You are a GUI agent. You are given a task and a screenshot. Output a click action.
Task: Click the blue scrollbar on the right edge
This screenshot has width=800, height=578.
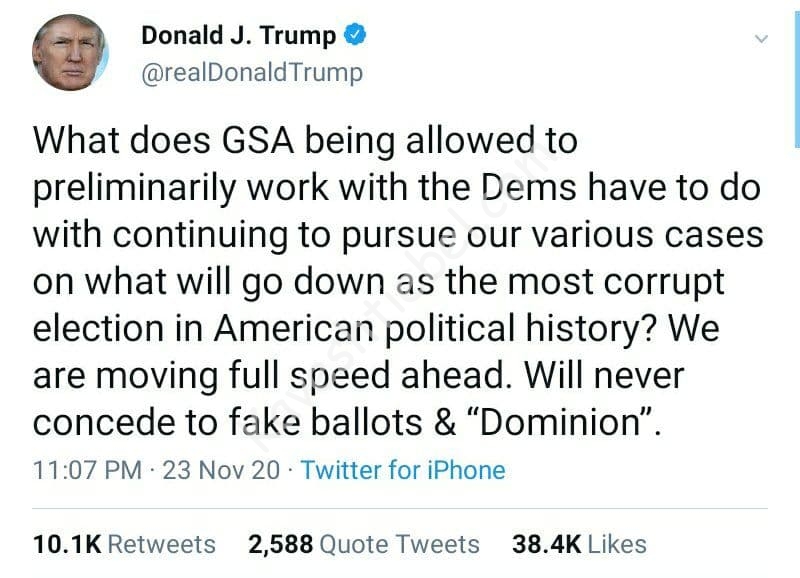pyautogui.click(x=796, y=60)
